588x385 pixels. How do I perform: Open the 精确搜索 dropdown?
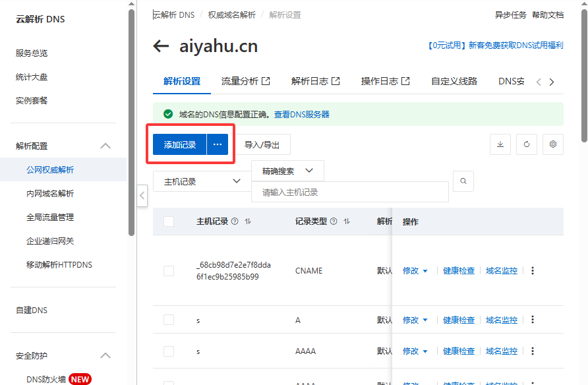287,171
